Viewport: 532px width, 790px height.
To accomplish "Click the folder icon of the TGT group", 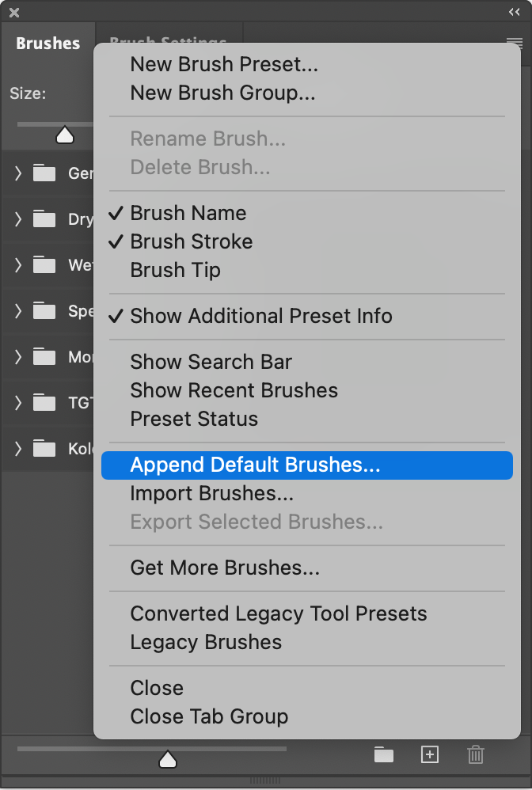I will pos(44,403).
